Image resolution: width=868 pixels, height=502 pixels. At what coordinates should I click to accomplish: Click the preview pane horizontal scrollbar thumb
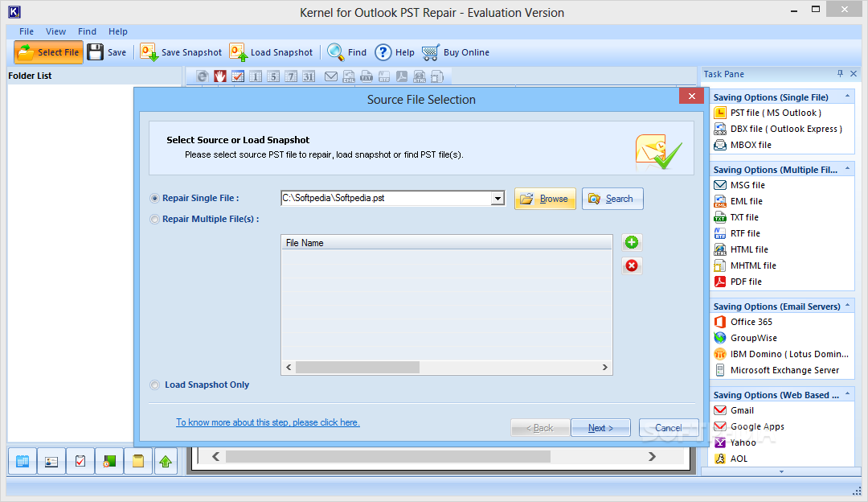click(388, 456)
